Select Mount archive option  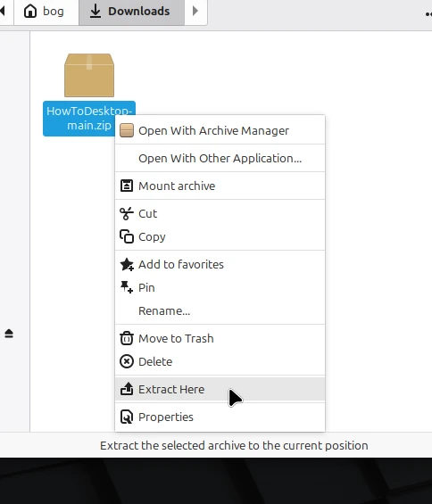point(220,186)
